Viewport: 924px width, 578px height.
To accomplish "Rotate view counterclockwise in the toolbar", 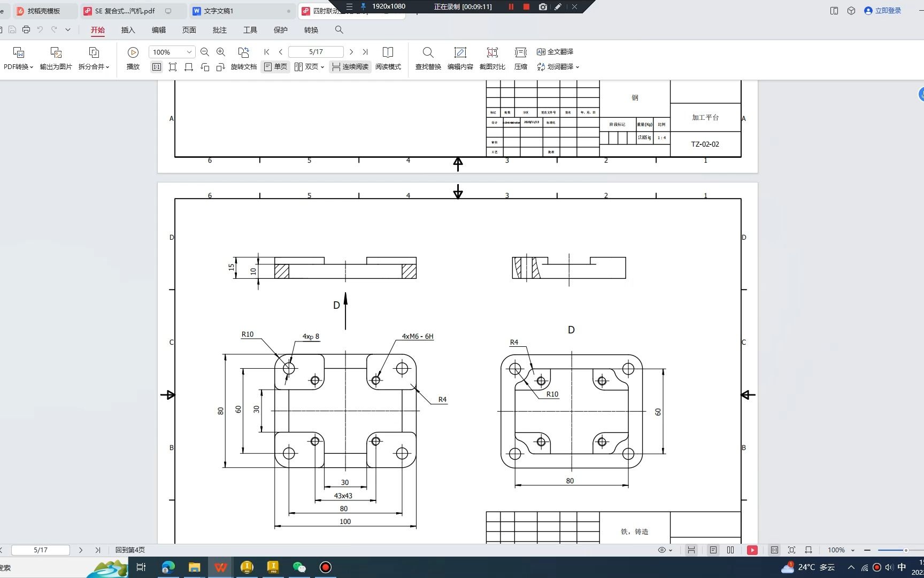I will (205, 67).
